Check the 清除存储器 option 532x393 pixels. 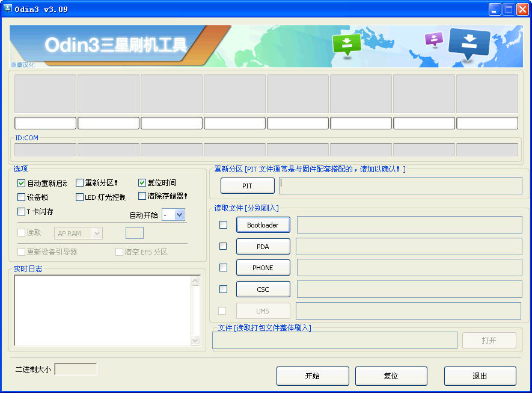click(x=142, y=197)
